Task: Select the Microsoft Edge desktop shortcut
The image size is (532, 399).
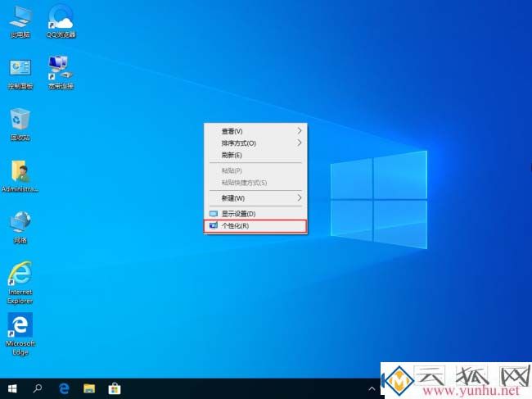Action: pos(20,334)
